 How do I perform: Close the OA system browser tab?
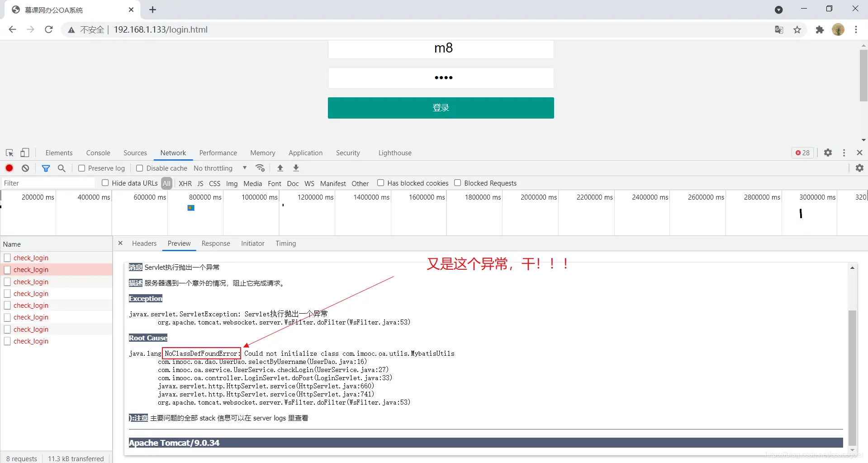pos(131,10)
